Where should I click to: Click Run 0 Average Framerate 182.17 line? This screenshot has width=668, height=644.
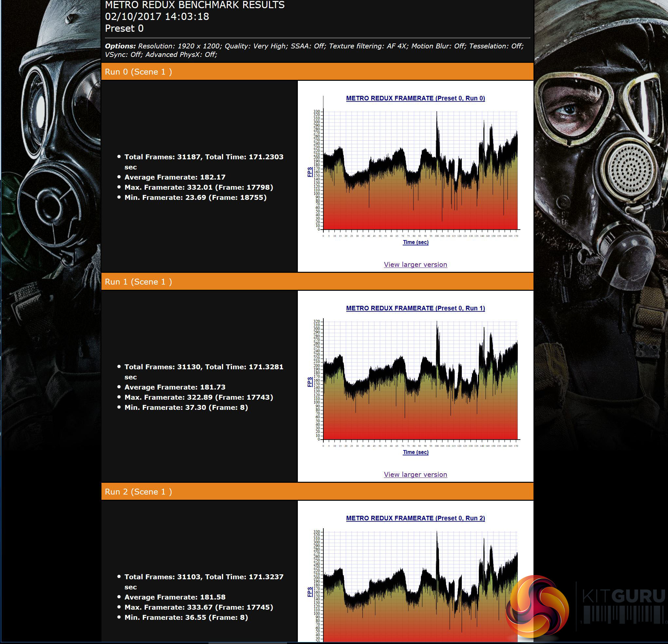pyautogui.click(x=174, y=177)
